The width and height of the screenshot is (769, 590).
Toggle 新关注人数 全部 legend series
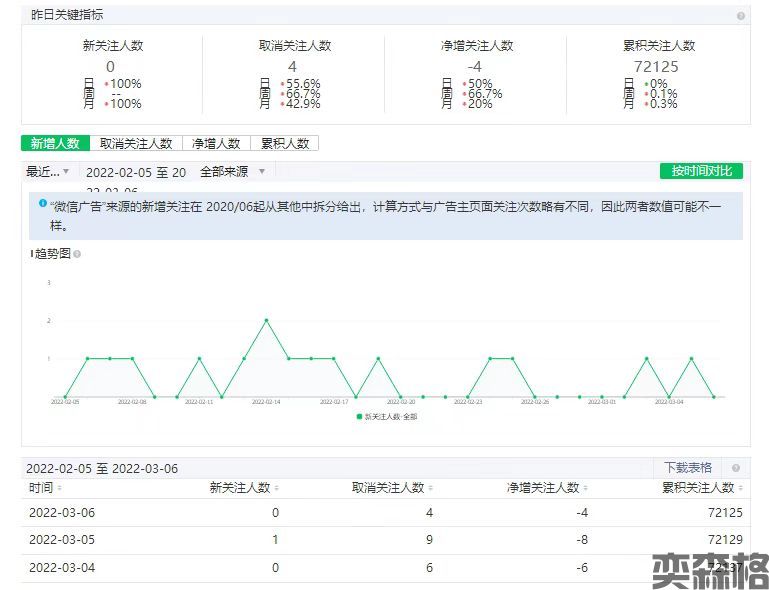click(x=386, y=416)
